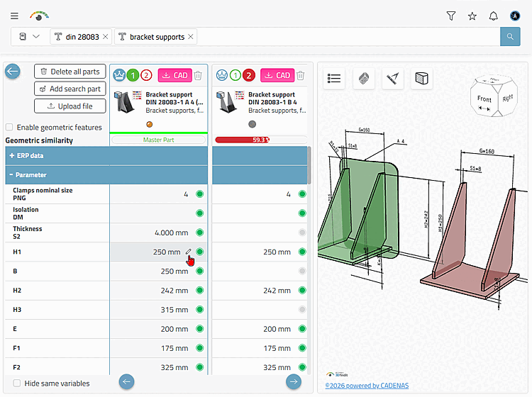Open thumbnail of Bracket support A 4

point(123,101)
